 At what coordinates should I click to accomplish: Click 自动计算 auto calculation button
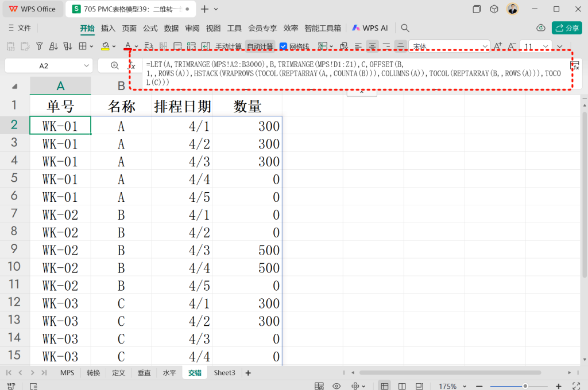click(260, 46)
